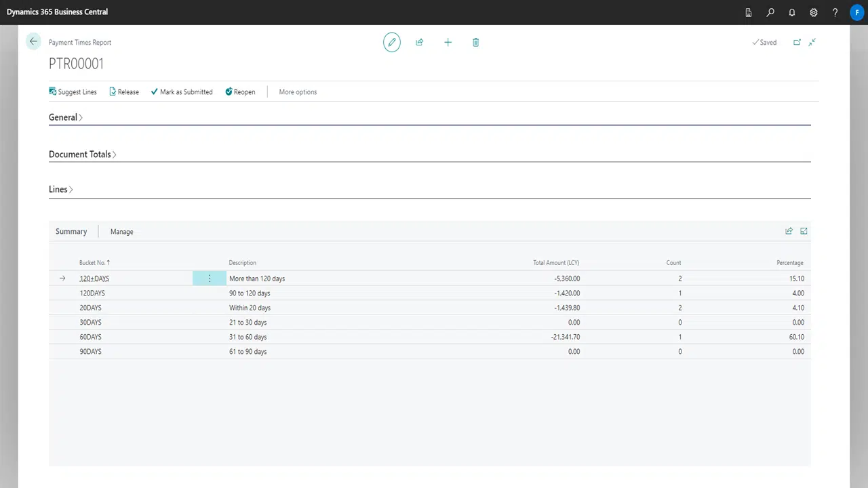Open the notifications bell
868x488 pixels.
[792, 12]
